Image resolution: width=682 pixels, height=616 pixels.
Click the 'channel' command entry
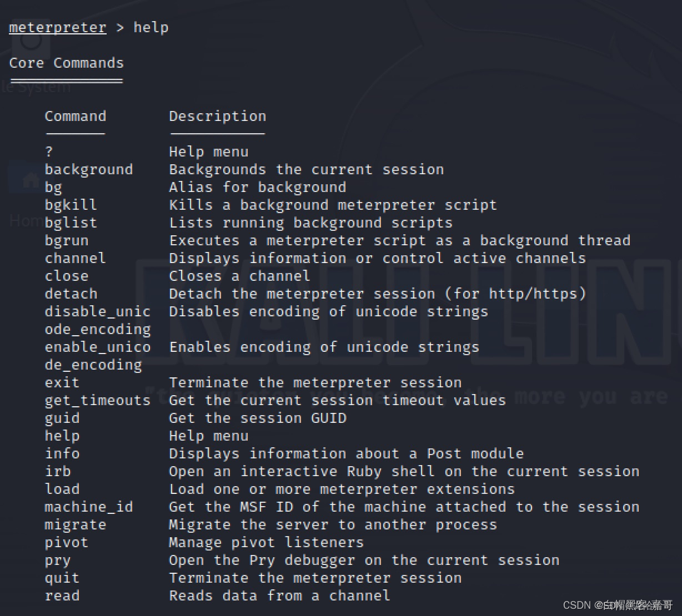(75, 258)
